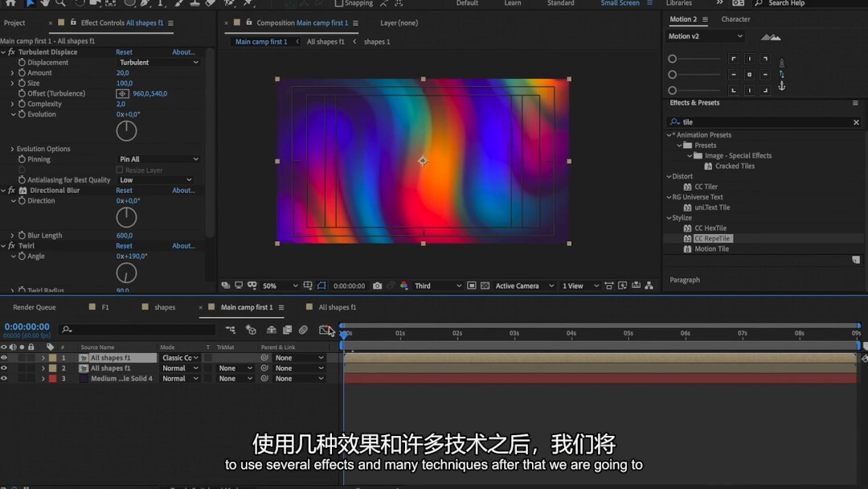Open the Antialiasing Low dropdown
Viewport: 868px width, 489px height.
[x=155, y=180]
